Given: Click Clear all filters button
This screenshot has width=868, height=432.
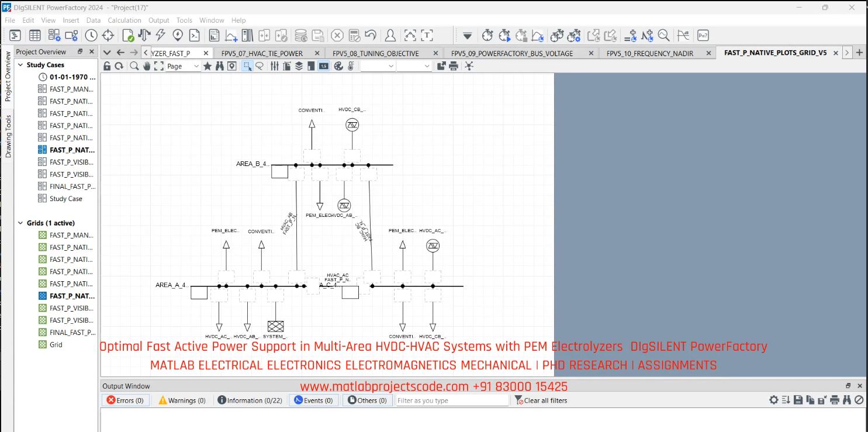Looking at the screenshot, I should coord(541,400).
